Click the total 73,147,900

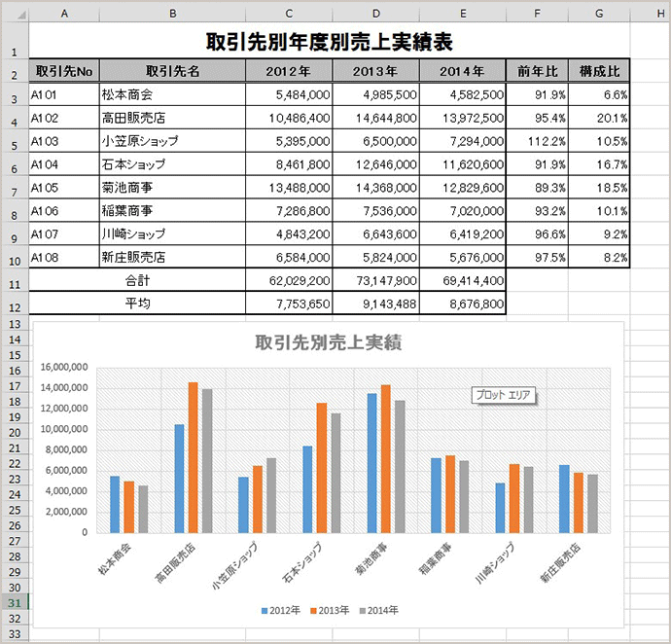click(x=375, y=280)
